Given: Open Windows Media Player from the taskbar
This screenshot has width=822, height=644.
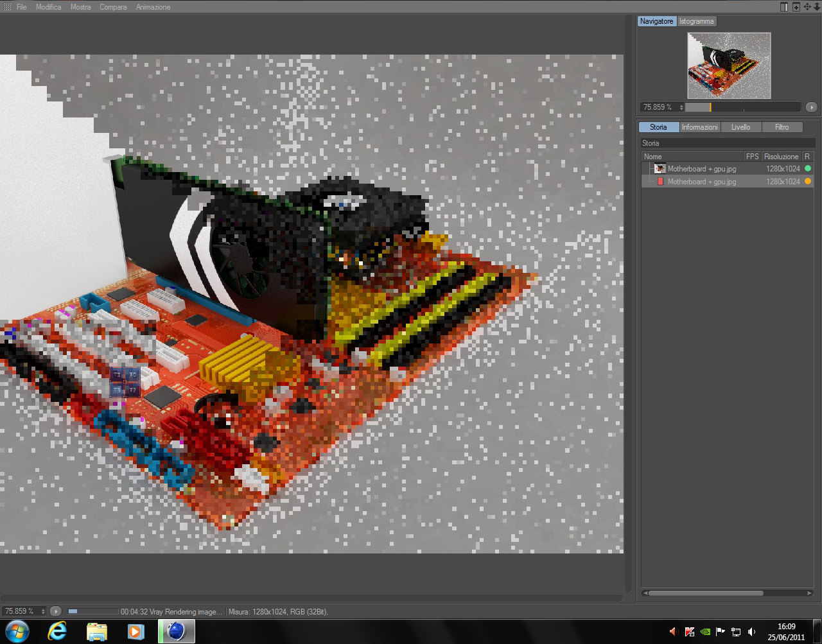Looking at the screenshot, I should click(x=136, y=632).
